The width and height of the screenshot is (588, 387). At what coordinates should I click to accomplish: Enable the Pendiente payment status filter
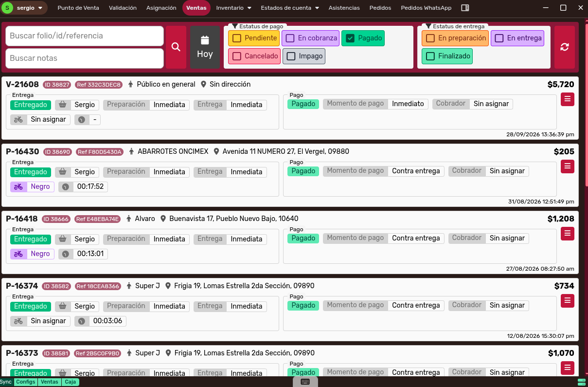pyautogui.click(x=254, y=38)
